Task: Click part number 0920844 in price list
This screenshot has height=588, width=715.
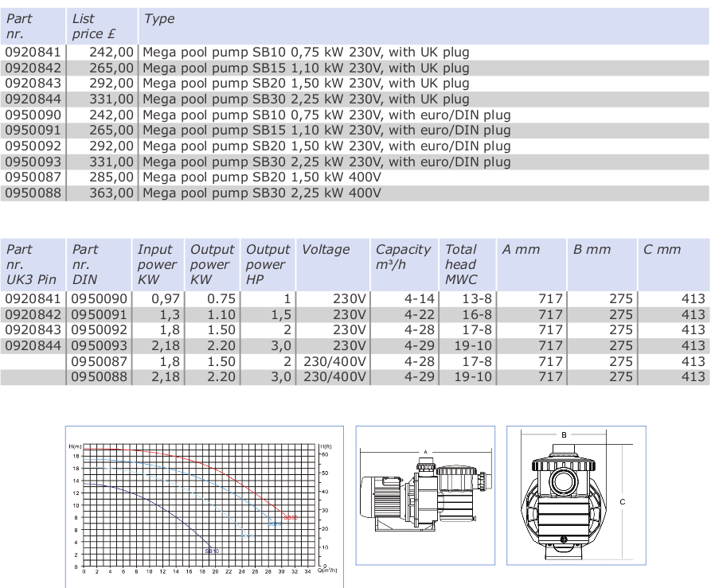Action: [x=33, y=99]
